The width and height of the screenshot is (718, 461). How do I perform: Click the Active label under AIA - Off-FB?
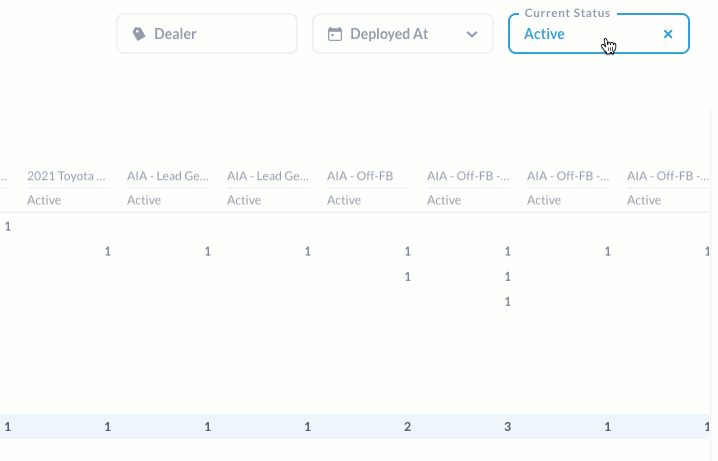click(x=344, y=201)
